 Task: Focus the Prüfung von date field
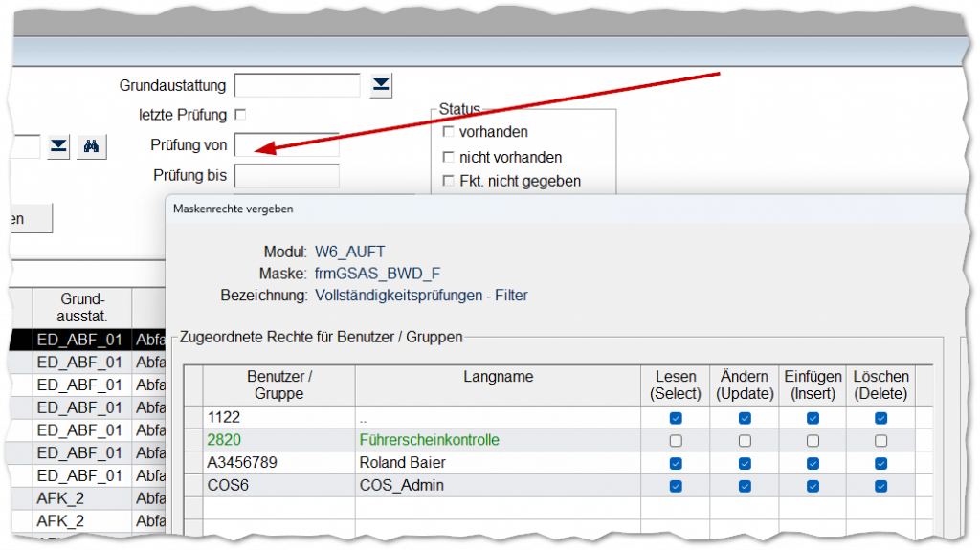tap(287, 145)
